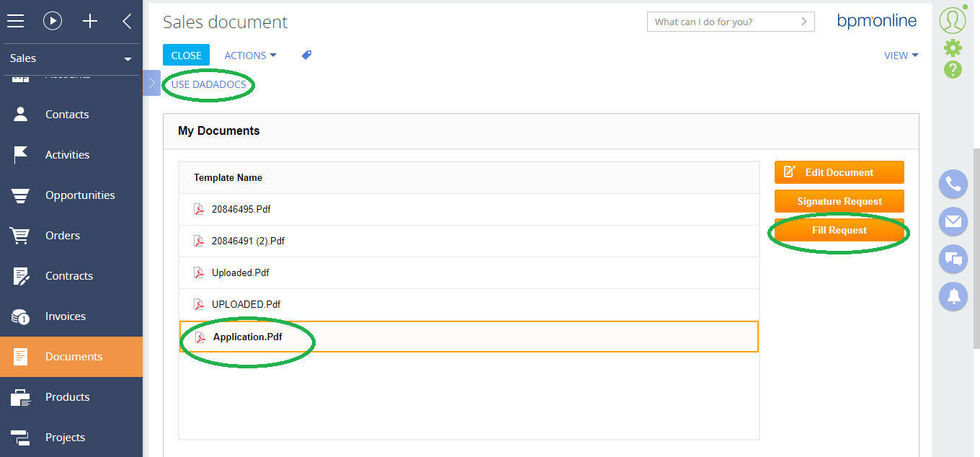Open the notifications bell icon

pos(953,296)
